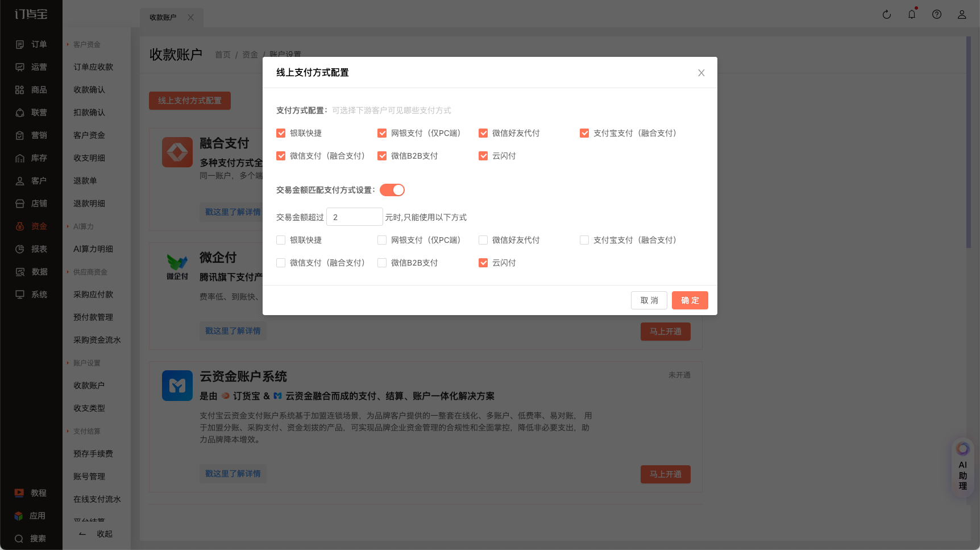The image size is (980, 550).
Task: Go to 首页 breadcrumb link
Action: (x=223, y=55)
